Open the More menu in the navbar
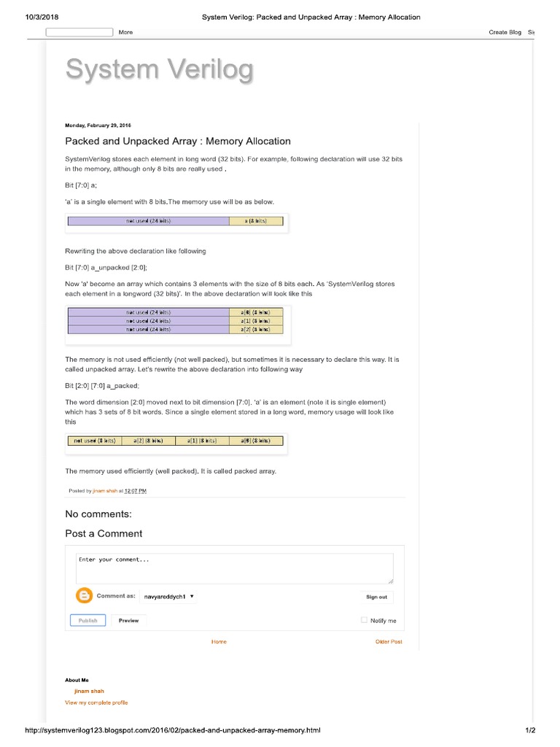Viewport: 560px width, 747px height. [125, 32]
